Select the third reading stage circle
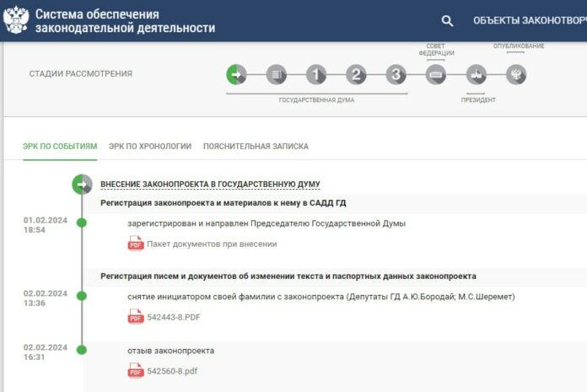This screenshot has width=587, height=392. pyautogui.click(x=396, y=74)
